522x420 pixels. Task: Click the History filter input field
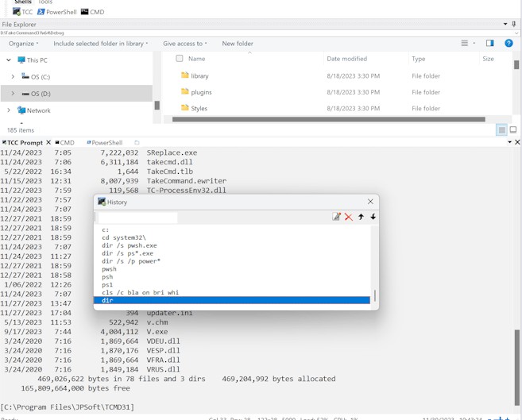[x=137, y=218]
